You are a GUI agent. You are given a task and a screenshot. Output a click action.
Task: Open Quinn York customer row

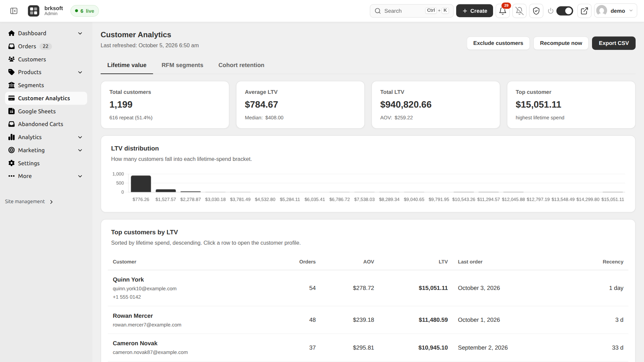tap(368, 288)
